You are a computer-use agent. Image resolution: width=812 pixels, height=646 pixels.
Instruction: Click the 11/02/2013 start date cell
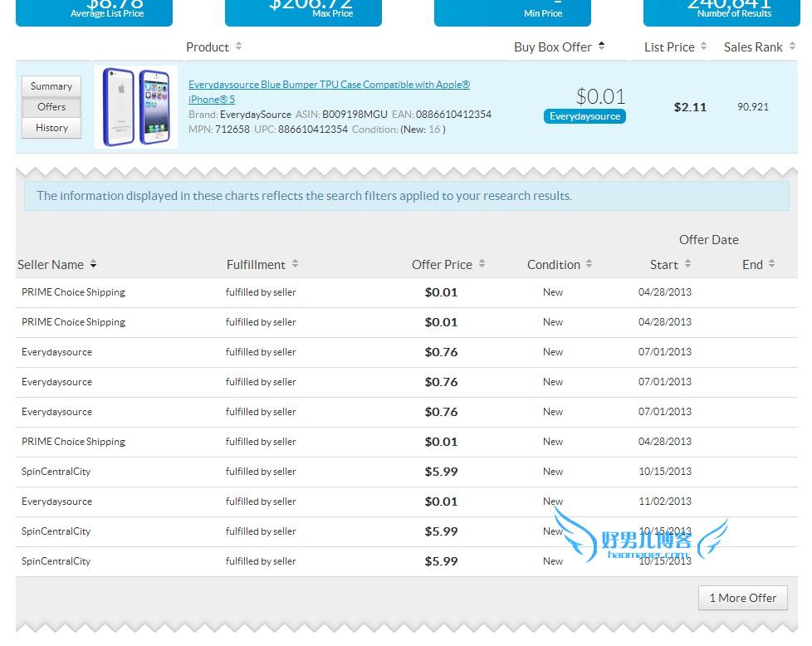click(x=665, y=502)
